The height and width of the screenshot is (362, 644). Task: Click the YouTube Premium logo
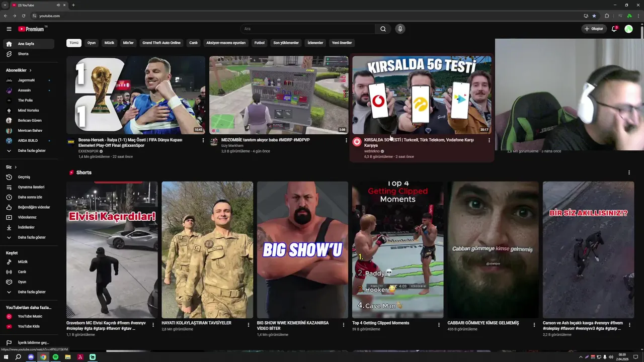[32, 29]
